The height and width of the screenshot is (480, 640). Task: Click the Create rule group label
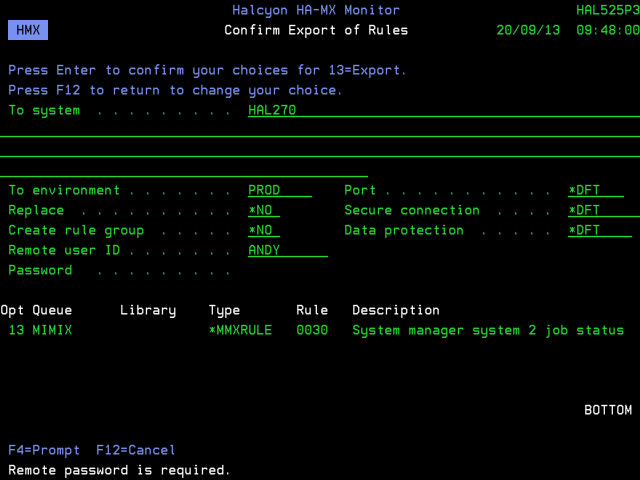[x=76, y=230]
